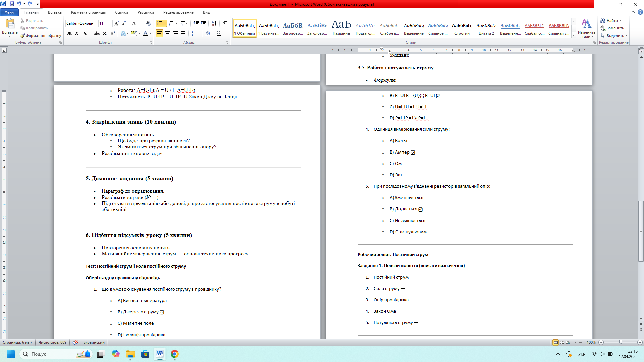
Task: Expand the Styles gallery with the More arrow
Action: [574, 35]
